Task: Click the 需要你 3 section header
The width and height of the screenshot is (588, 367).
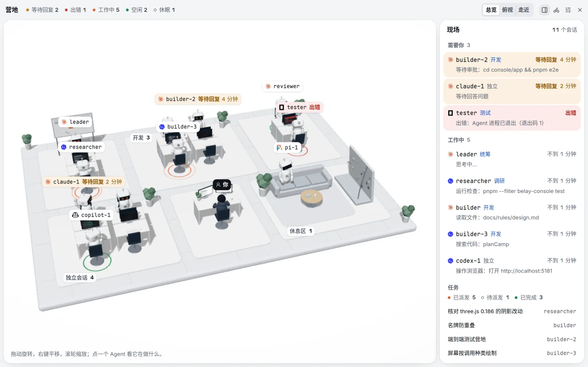Action: (x=459, y=45)
